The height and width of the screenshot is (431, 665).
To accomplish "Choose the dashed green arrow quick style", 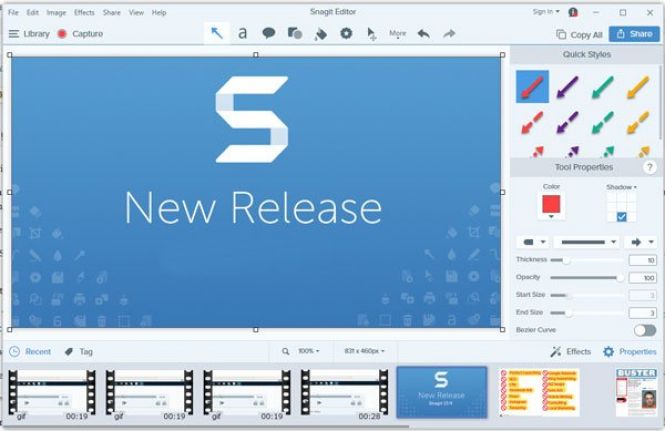I will tap(602, 123).
